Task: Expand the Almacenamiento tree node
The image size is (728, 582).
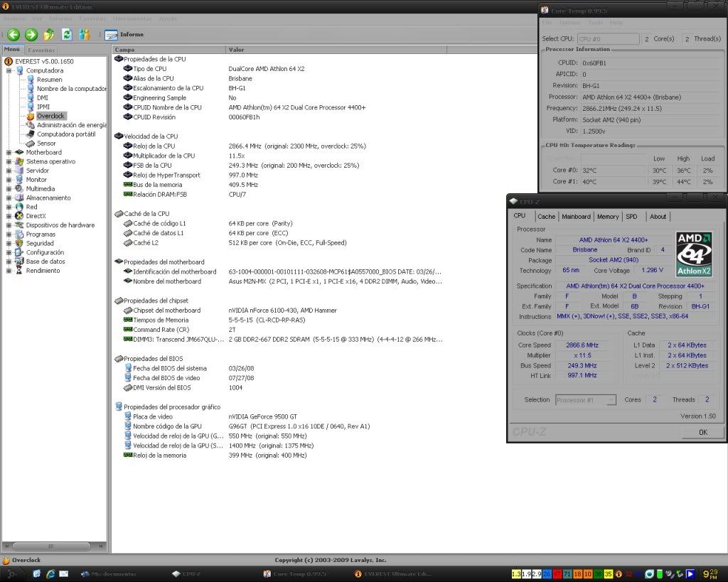Action: (x=9, y=198)
